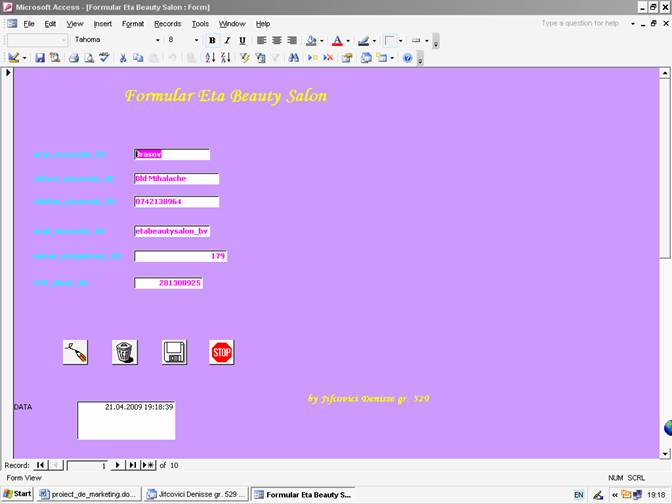The image size is (672, 504).
Task: Go to the last record
Action: (x=133, y=465)
